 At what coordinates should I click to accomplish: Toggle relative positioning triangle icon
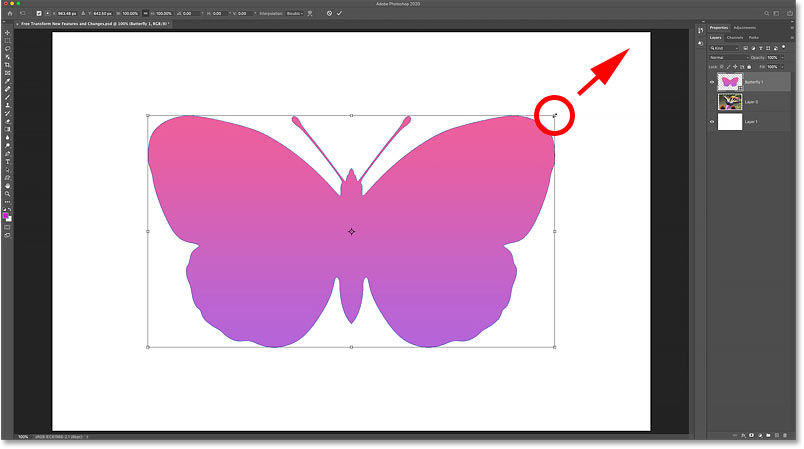click(x=83, y=13)
